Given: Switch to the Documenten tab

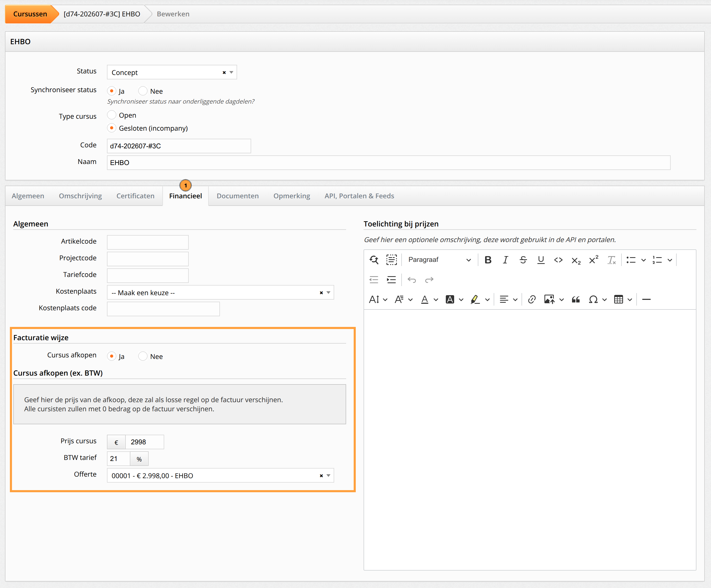Looking at the screenshot, I should coord(238,196).
